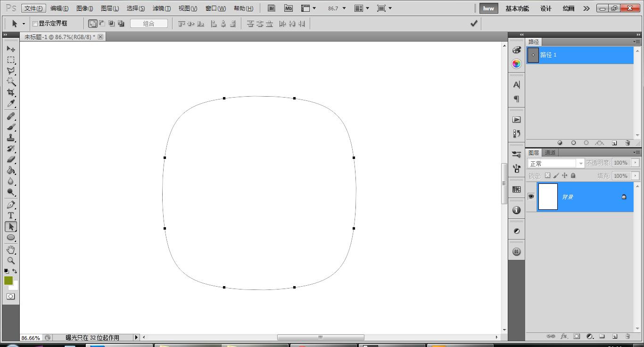Select the Pen tool in the toolbar
Screen dimensions: 644x347
click(11, 204)
